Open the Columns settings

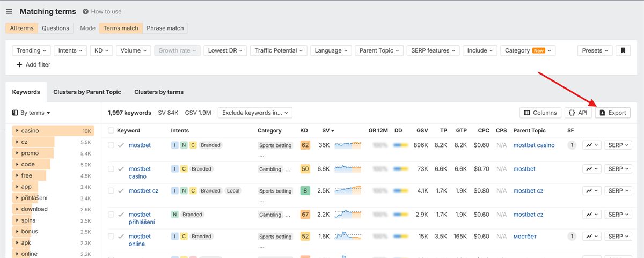(x=540, y=113)
